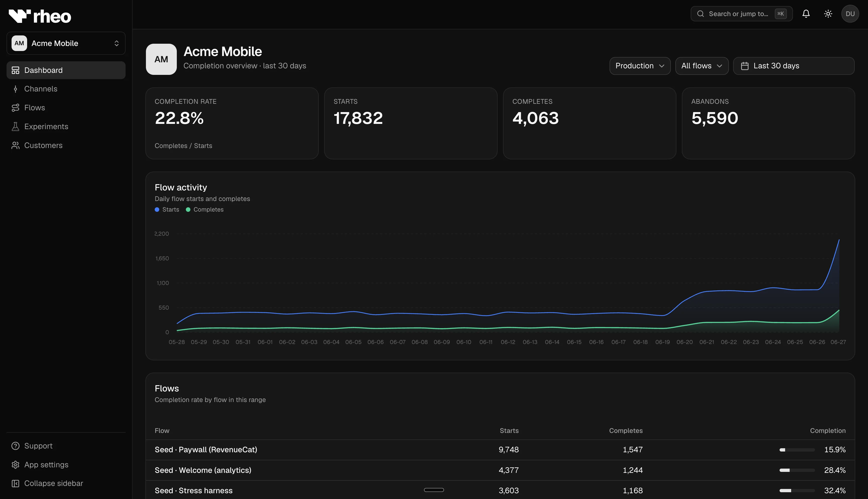Click the 06-27 date label on chart

pos(838,342)
